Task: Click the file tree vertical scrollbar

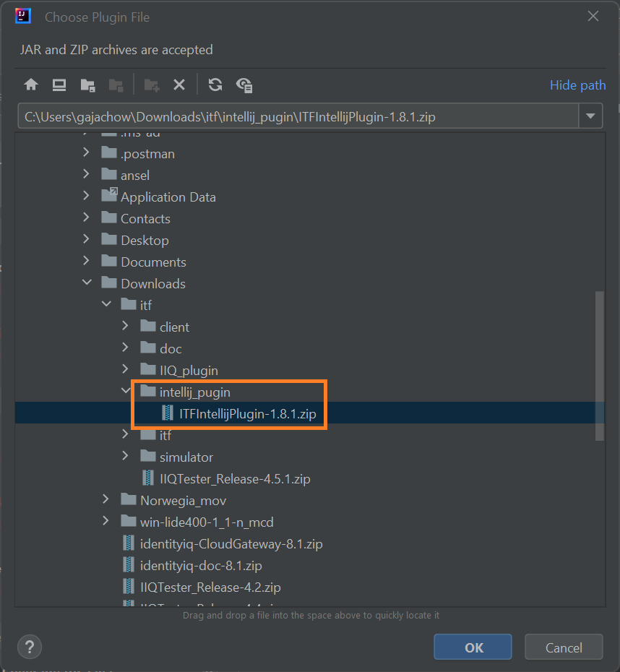Action: (600, 366)
